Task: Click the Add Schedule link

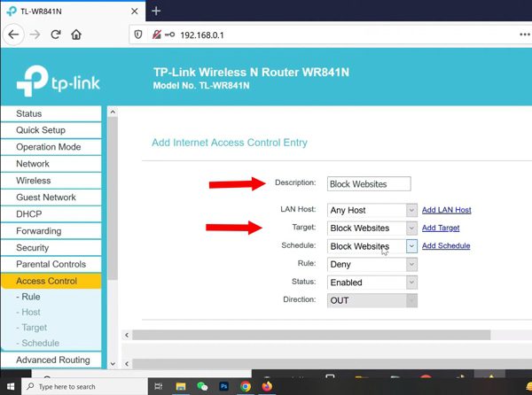Action: click(446, 246)
